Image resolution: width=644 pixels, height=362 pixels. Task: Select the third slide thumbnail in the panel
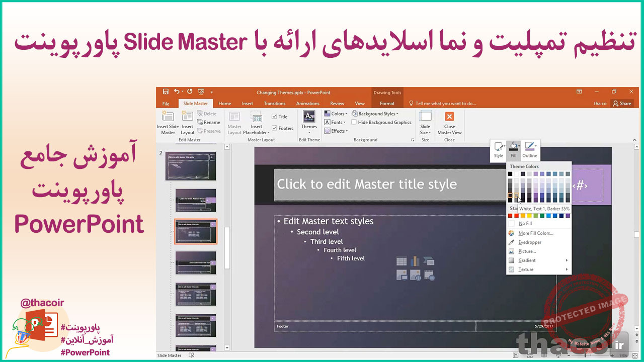pyautogui.click(x=196, y=231)
